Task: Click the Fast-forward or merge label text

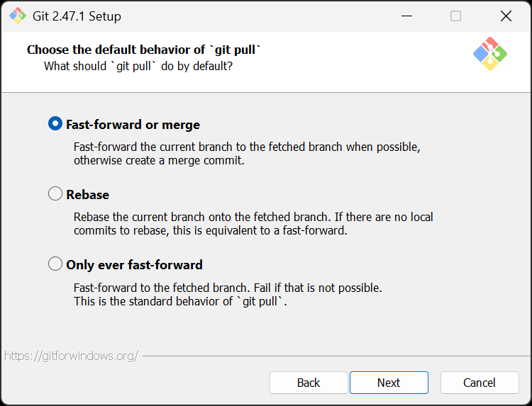Action: 133,125
